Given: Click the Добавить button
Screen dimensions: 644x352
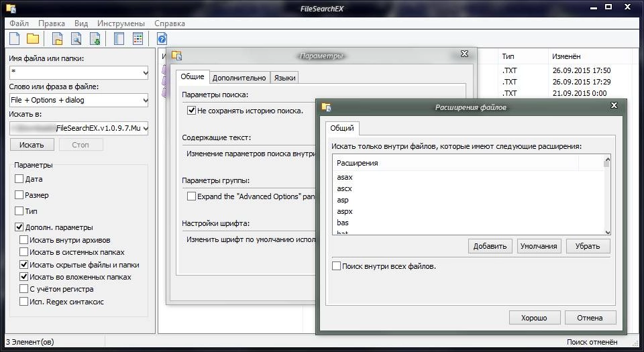Looking at the screenshot, I should coord(490,246).
